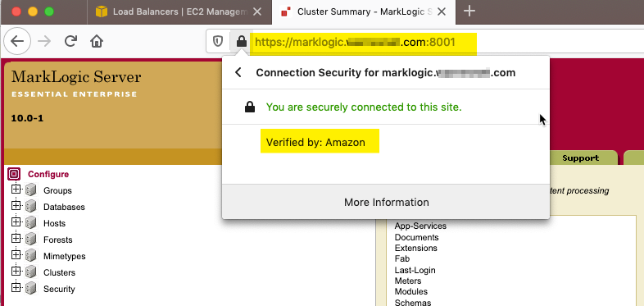Open the Groups tree item

click(57, 190)
